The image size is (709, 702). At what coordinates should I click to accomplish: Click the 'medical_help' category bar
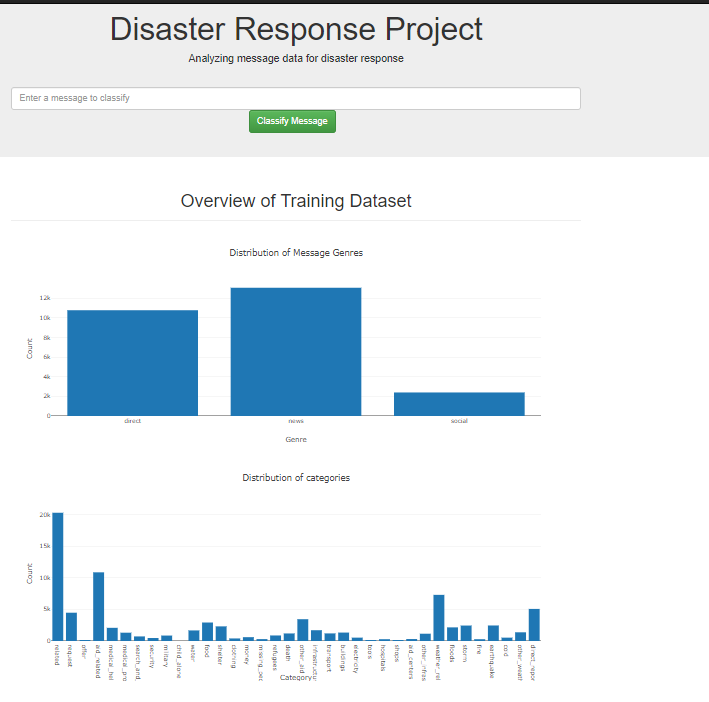[112, 634]
